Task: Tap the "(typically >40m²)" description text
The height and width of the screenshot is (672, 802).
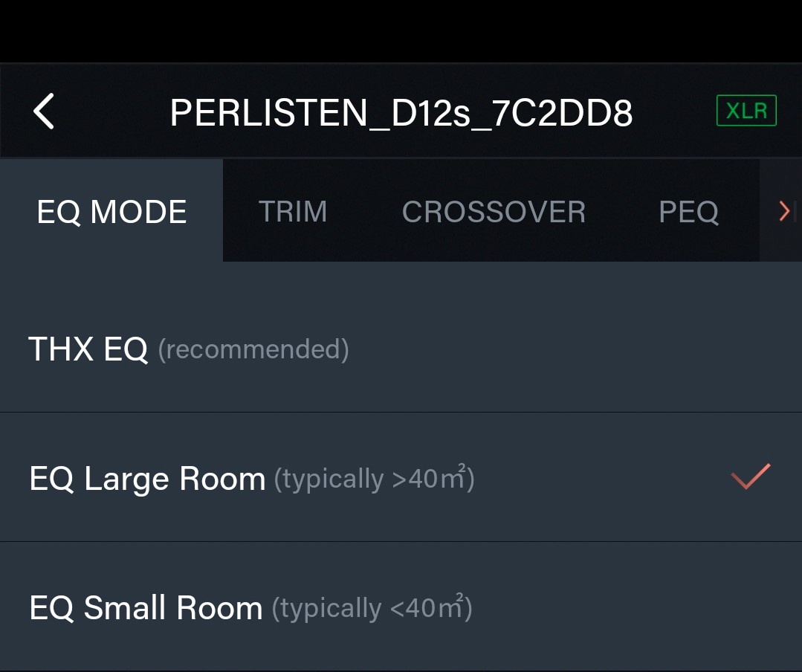Action: coord(374,479)
